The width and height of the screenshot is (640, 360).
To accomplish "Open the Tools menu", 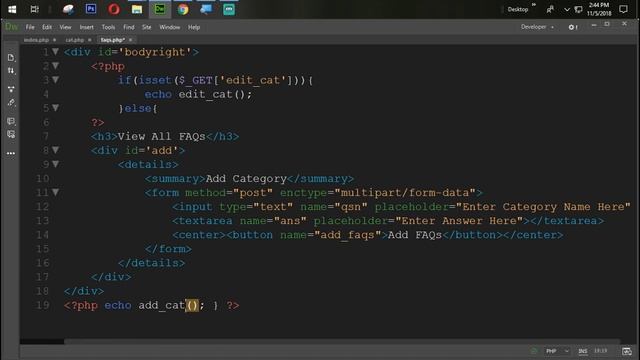I will (x=108, y=27).
